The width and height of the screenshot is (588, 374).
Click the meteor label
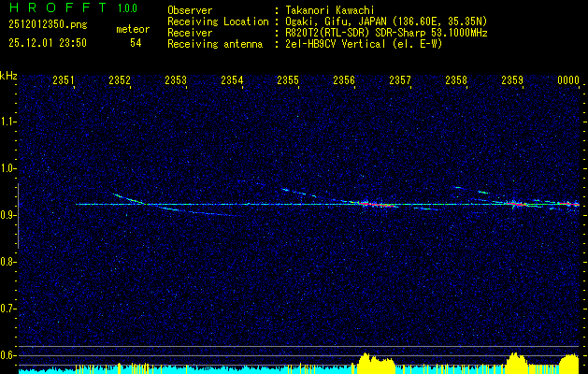point(133,29)
